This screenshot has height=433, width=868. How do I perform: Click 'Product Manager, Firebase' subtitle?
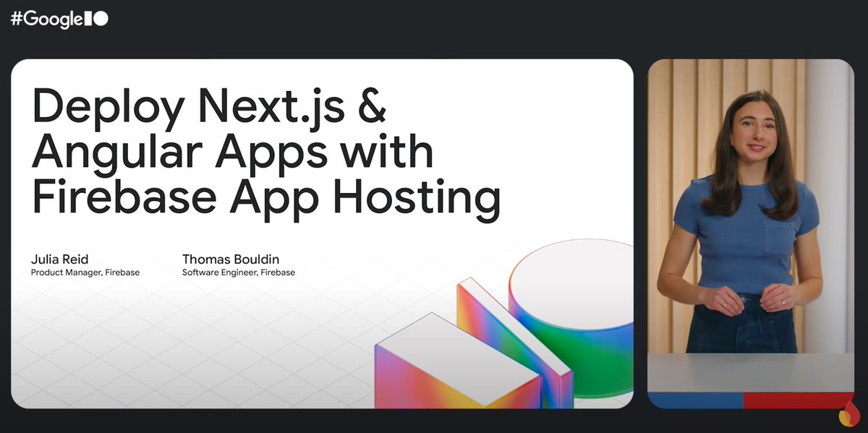[85, 273]
